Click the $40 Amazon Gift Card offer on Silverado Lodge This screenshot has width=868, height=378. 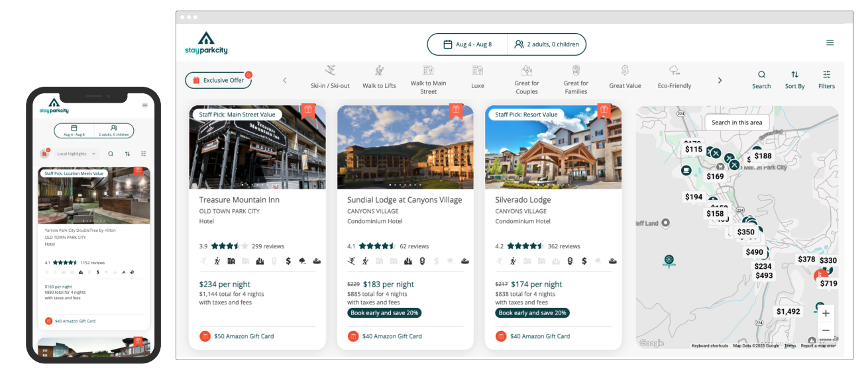coord(533,336)
